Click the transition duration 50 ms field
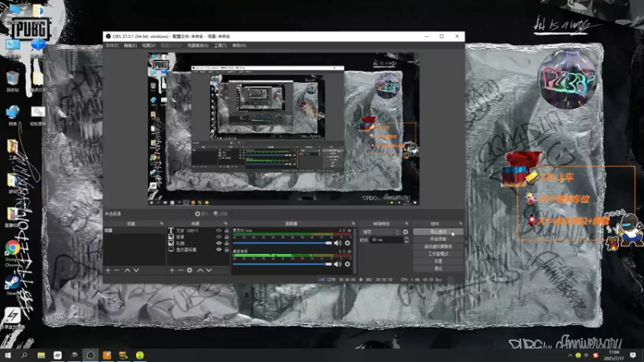Screen dimensions: 644x362 tap(386, 240)
